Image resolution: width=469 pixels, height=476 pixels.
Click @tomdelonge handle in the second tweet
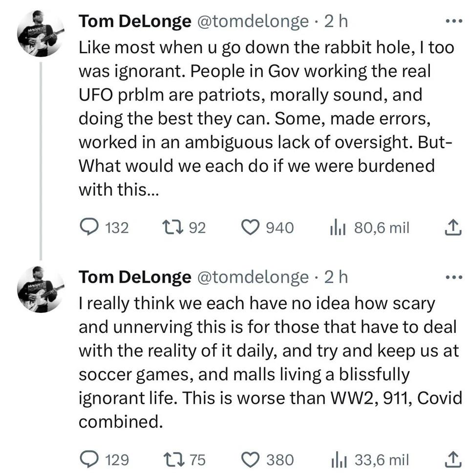[x=252, y=277]
